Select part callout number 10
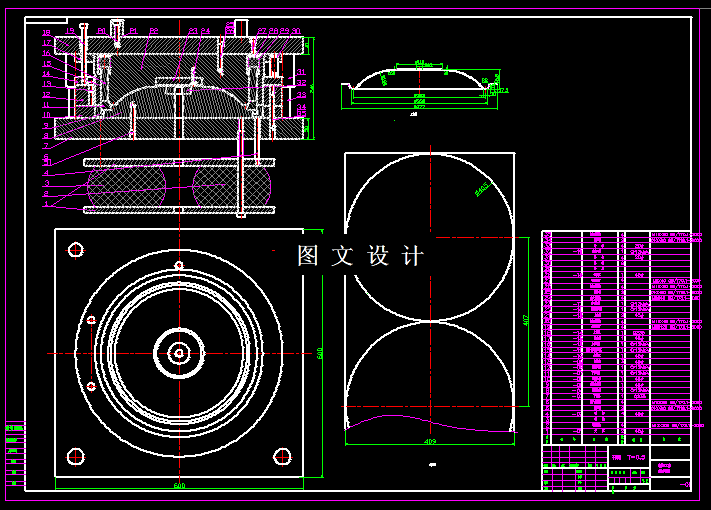711x510 pixels. pyautogui.click(x=46, y=115)
